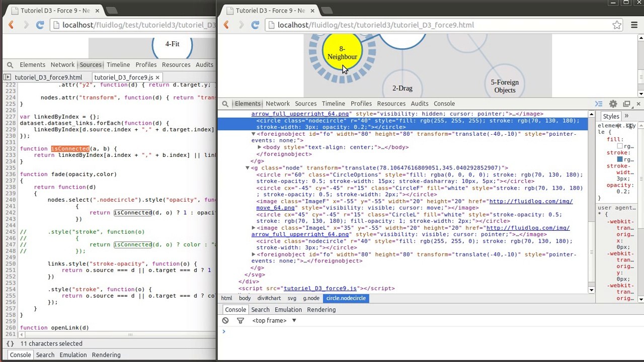Expand the body text-align center element
The height and width of the screenshot is (362, 644).
click(260, 147)
